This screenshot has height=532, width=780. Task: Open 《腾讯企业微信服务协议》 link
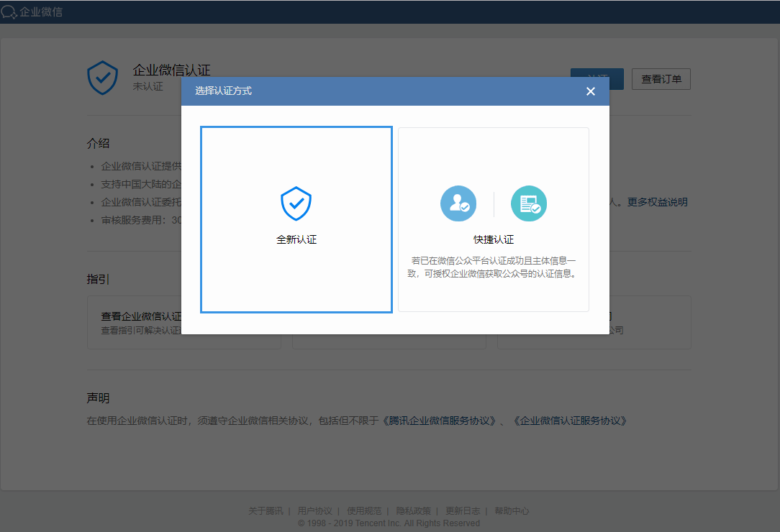tap(439, 421)
